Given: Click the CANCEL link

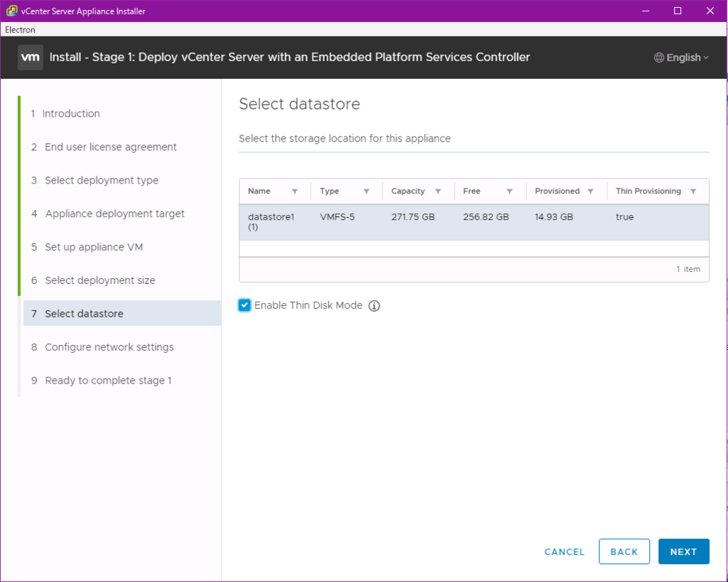Looking at the screenshot, I should click(564, 552).
